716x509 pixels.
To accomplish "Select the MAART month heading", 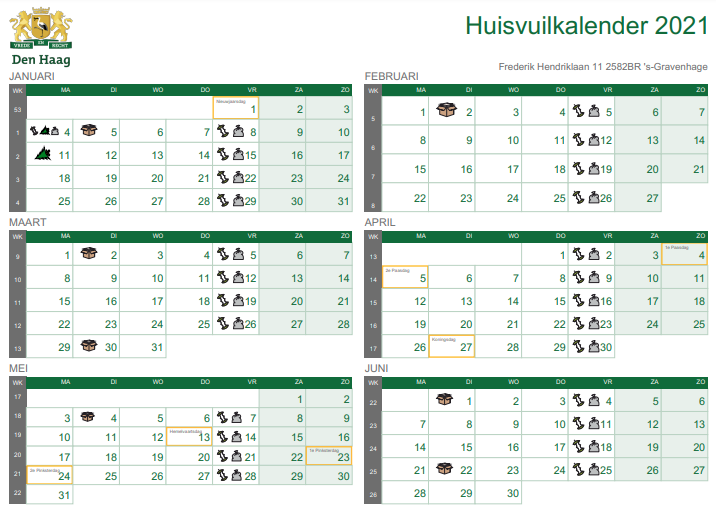I will (x=28, y=222).
